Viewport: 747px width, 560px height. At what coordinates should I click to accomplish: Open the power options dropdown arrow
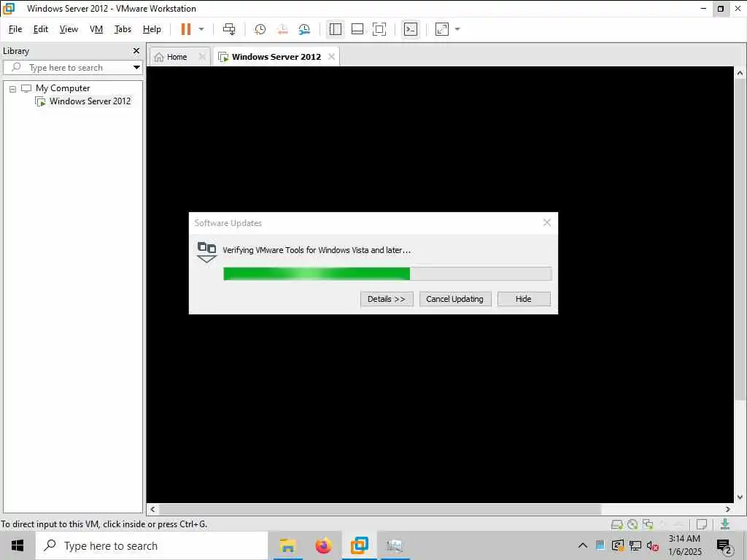(x=201, y=29)
